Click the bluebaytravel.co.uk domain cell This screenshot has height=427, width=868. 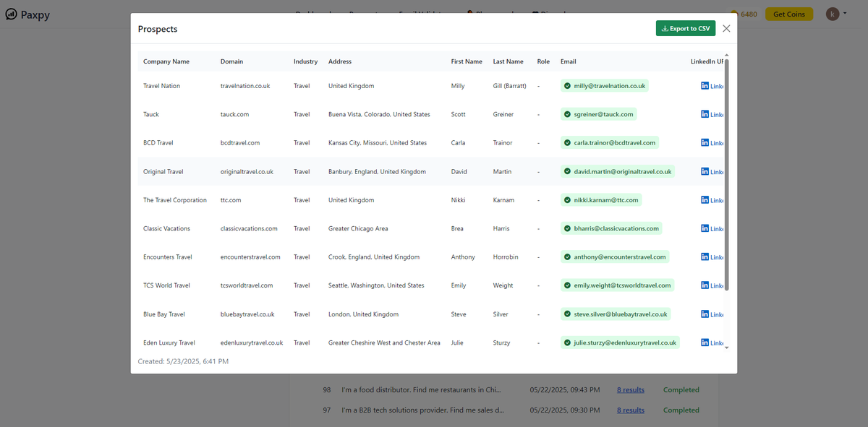tap(247, 314)
